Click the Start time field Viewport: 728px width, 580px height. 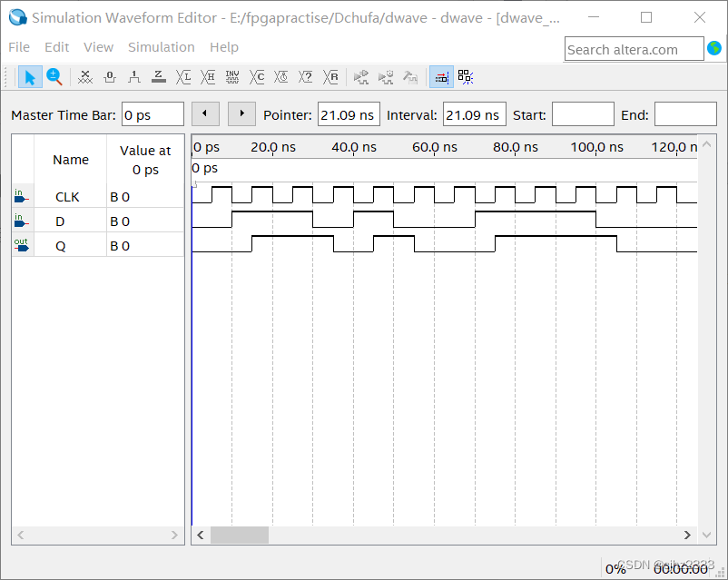pyautogui.click(x=583, y=114)
